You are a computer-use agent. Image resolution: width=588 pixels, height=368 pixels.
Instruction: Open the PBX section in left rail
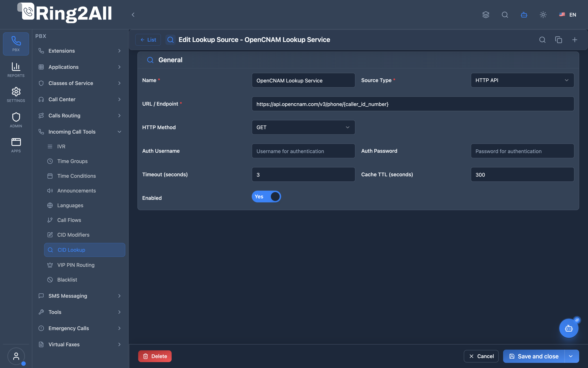click(16, 44)
